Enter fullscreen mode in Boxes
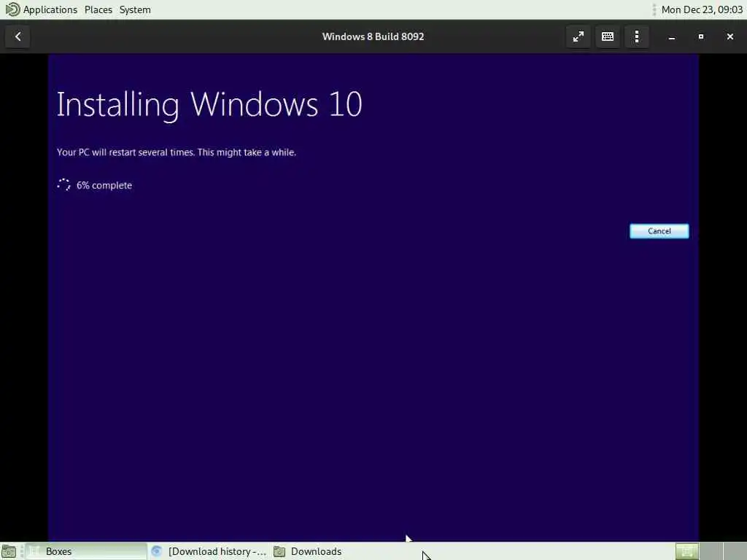Image resolution: width=747 pixels, height=560 pixels. tap(578, 36)
